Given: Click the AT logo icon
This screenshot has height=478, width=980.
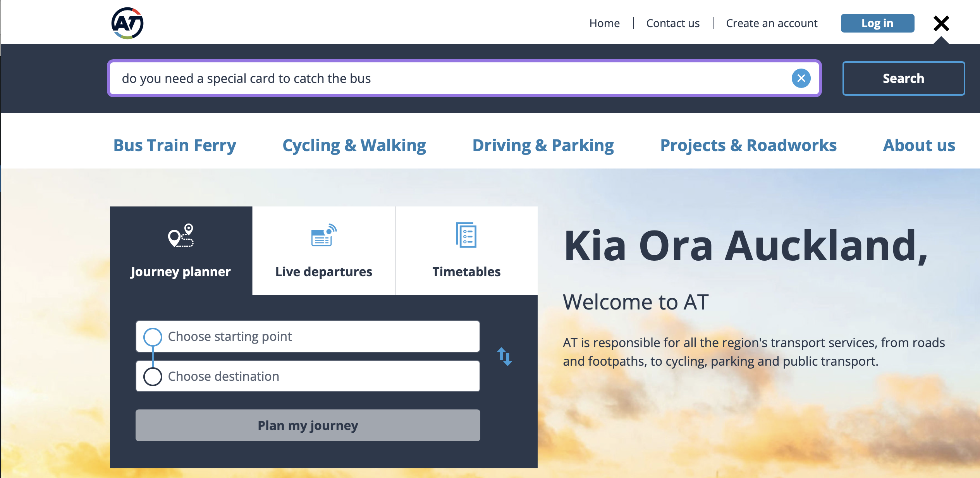Looking at the screenshot, I should [x=127, y=23].
